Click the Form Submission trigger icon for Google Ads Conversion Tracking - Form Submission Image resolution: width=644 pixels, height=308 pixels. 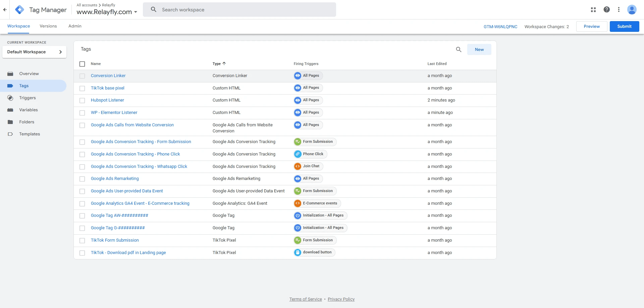pos(298,142)
